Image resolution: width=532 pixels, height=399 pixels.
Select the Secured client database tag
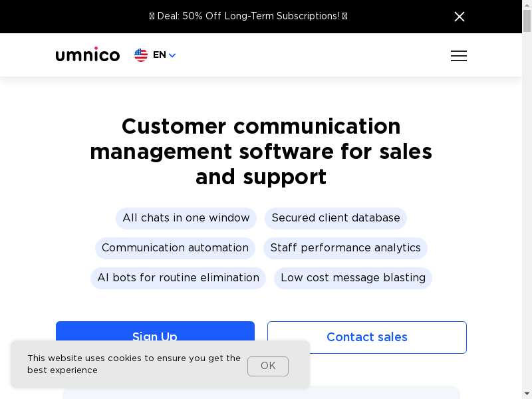336,218
